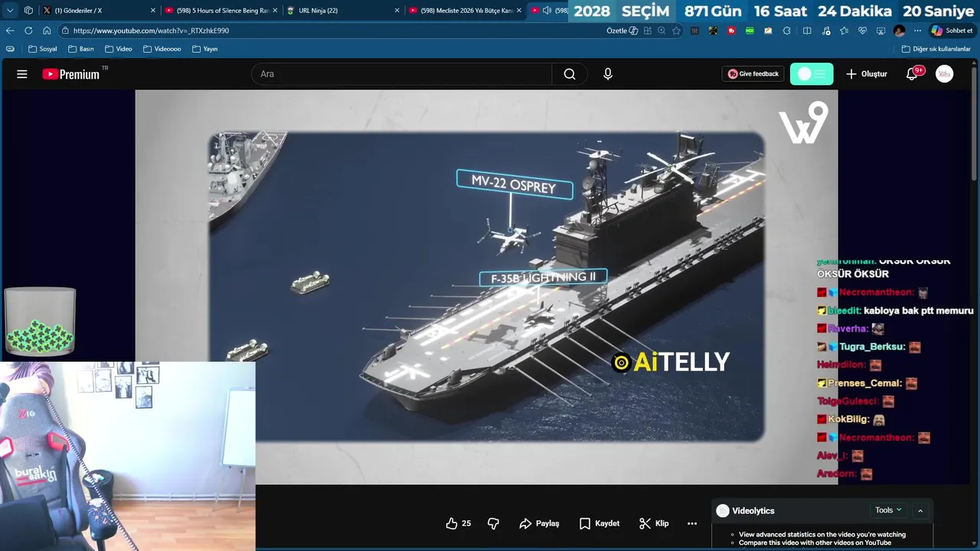Start voice search with microphone icon
Image resolution: width=980 pixels, height=551 pixels.
click(608, 74)
